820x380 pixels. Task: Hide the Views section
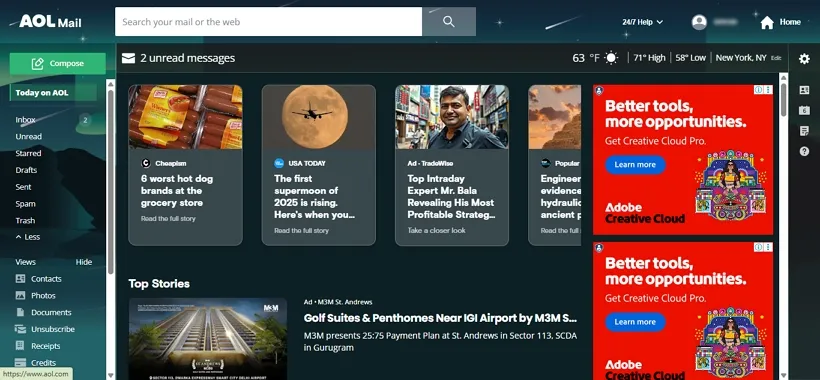click(84, 262)
